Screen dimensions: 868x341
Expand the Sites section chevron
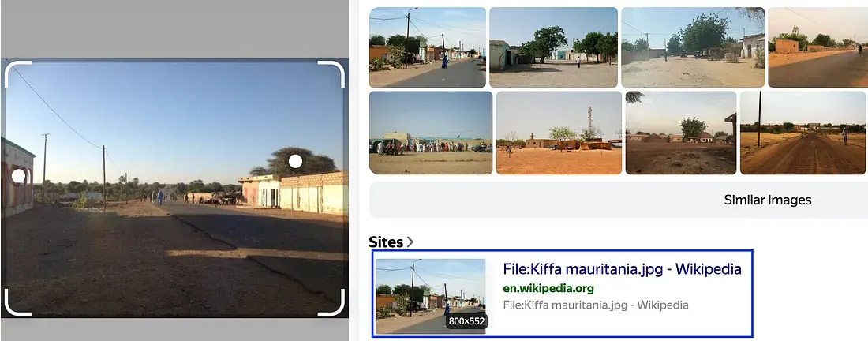(x=410, y=242)
